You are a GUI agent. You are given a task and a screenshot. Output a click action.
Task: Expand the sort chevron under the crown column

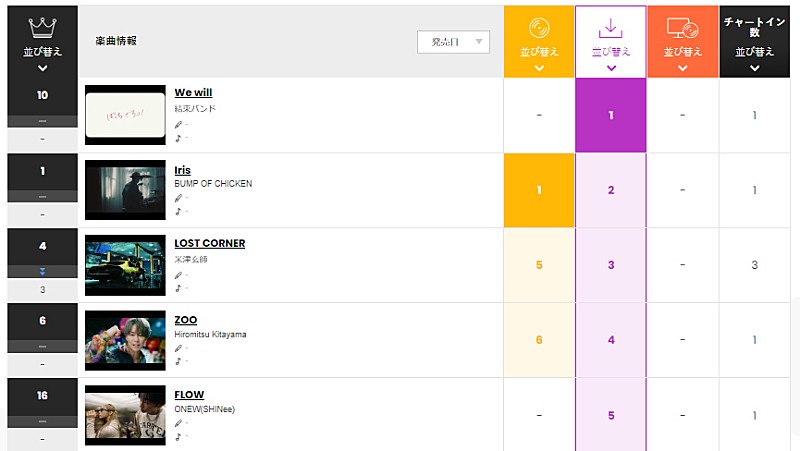click(42, 68)
